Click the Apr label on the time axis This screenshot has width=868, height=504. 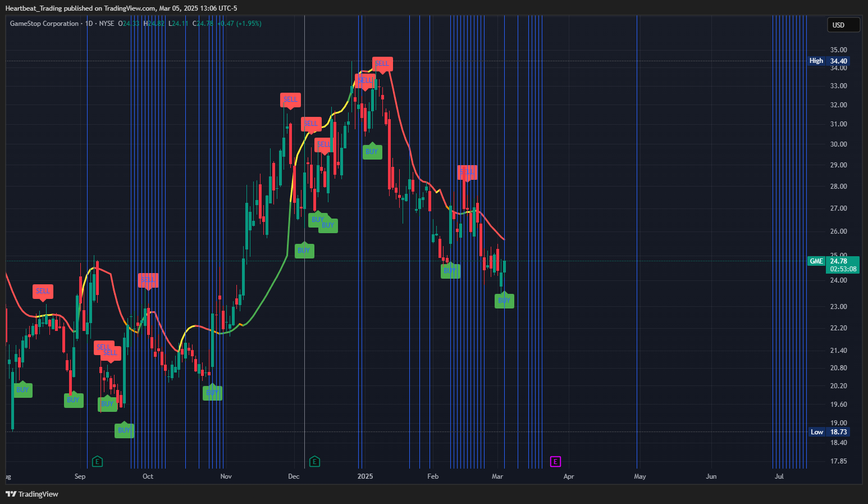point(569,476)
